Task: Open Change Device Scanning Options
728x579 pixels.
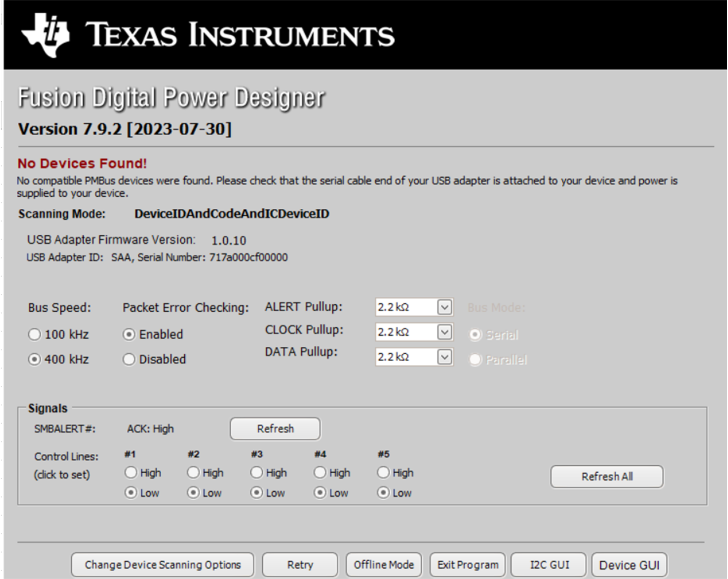Action: [163, 564]
